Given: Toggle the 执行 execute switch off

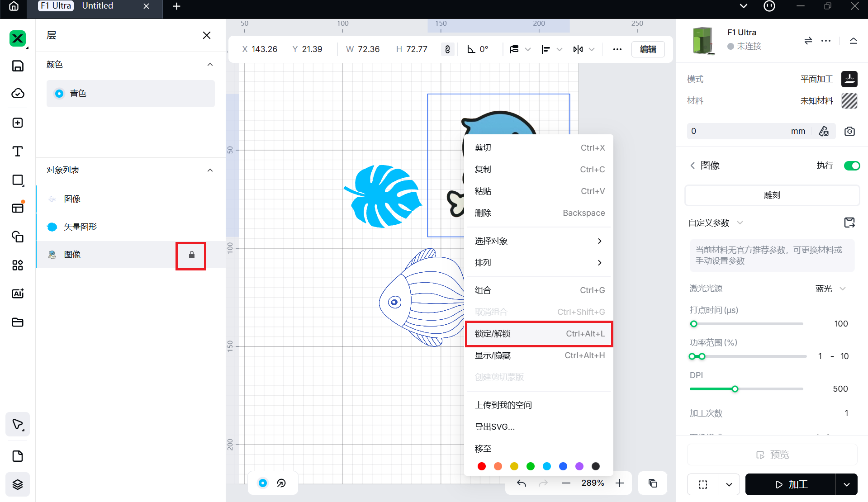Looking at the screenshot, I should coord(851,166).
